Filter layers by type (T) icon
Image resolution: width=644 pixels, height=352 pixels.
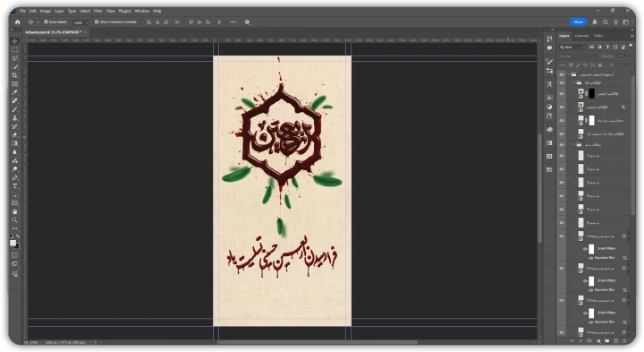[607, 47]
